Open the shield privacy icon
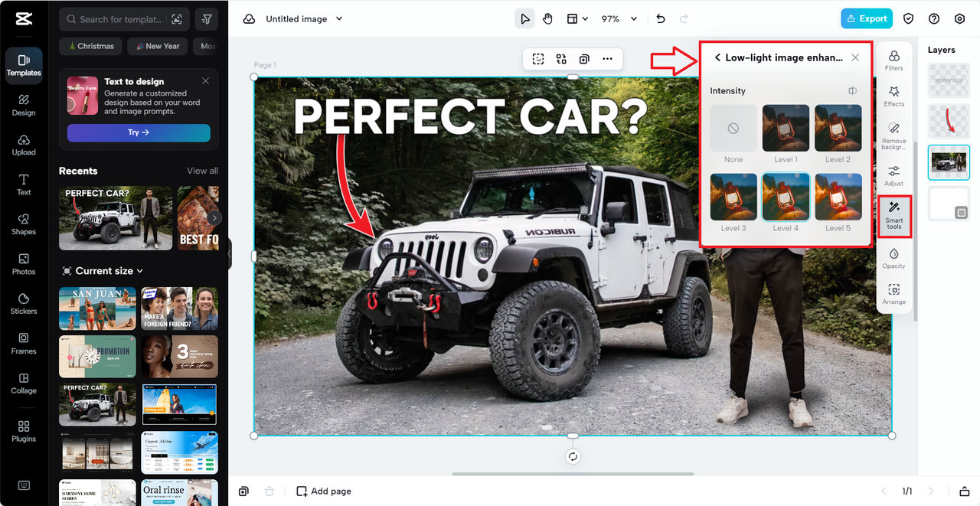Image resolution: width=980 pixels, height=506 pixels. tap(908, 19)
